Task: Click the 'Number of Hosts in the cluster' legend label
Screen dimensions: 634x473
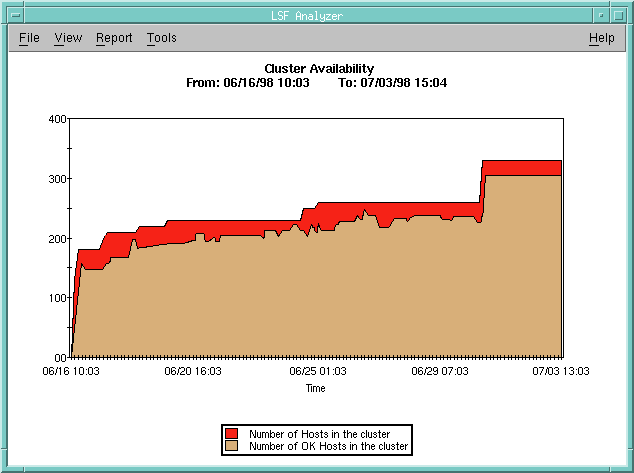Action: (319, 434)
